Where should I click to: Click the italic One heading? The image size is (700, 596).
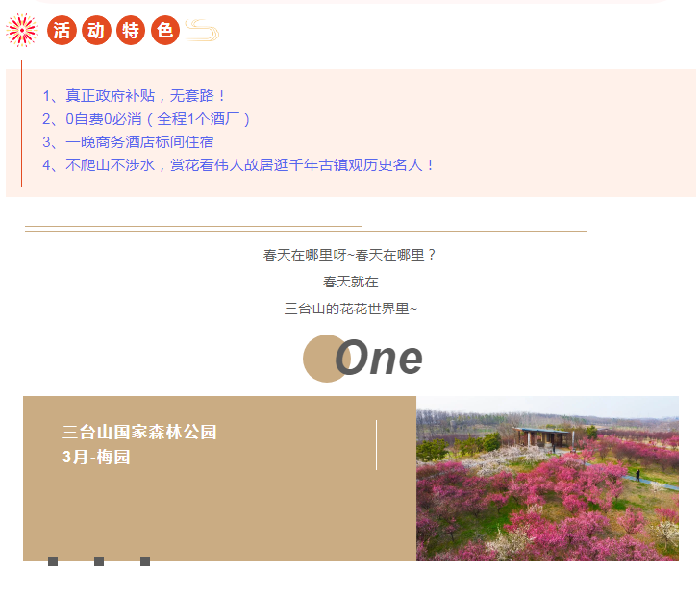(379, 358)
